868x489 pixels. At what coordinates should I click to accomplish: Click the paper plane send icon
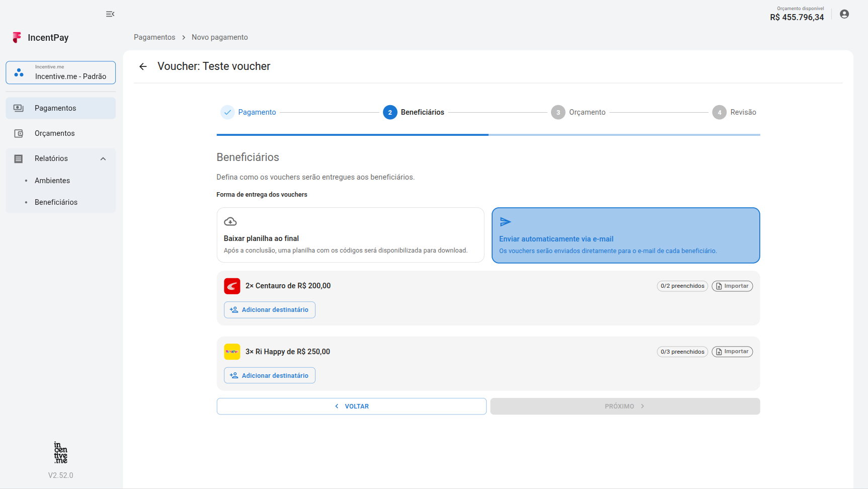coord(505,222)
